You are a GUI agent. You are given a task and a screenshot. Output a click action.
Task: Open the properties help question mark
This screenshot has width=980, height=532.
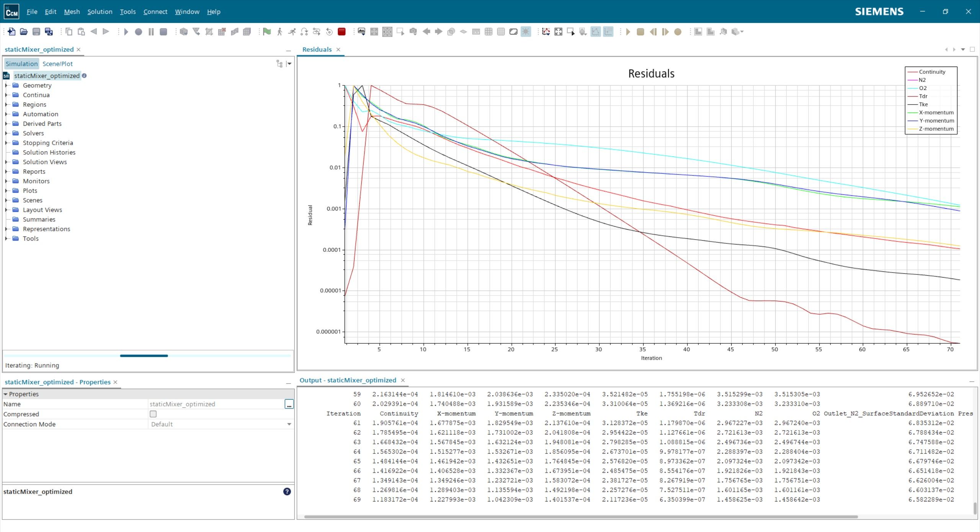pyautogui.click(x=287, y=491)
